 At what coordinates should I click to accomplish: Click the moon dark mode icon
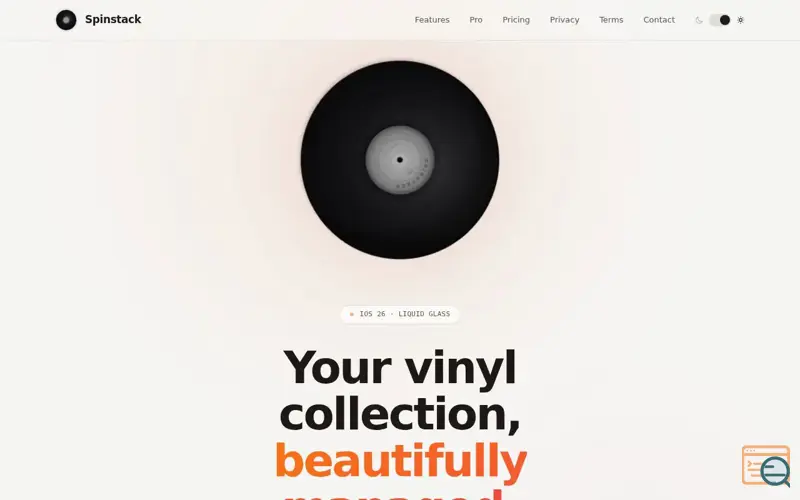click(699, 20)
